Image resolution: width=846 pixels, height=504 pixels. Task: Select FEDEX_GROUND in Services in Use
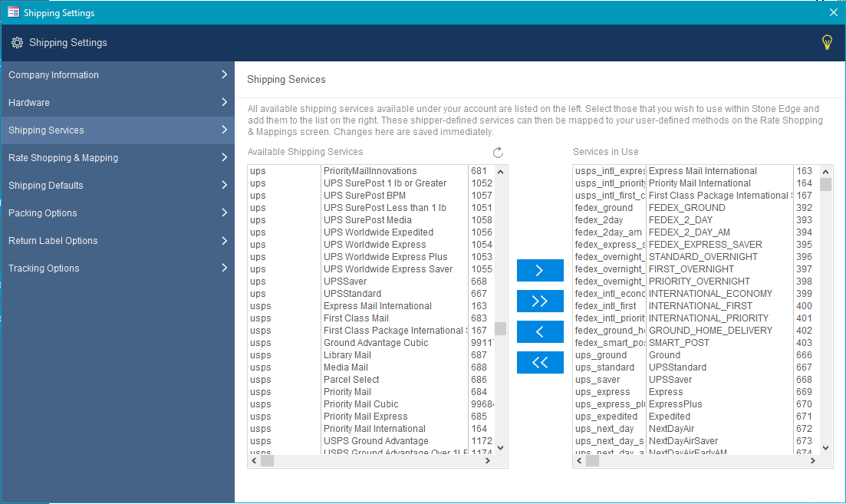point(696,208)
